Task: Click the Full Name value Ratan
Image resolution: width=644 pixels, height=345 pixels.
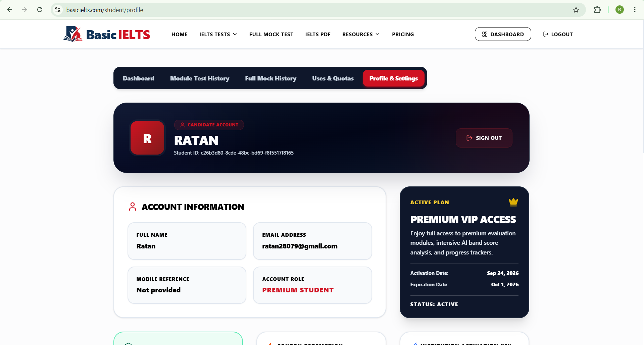Action: (x=146, y=246)
